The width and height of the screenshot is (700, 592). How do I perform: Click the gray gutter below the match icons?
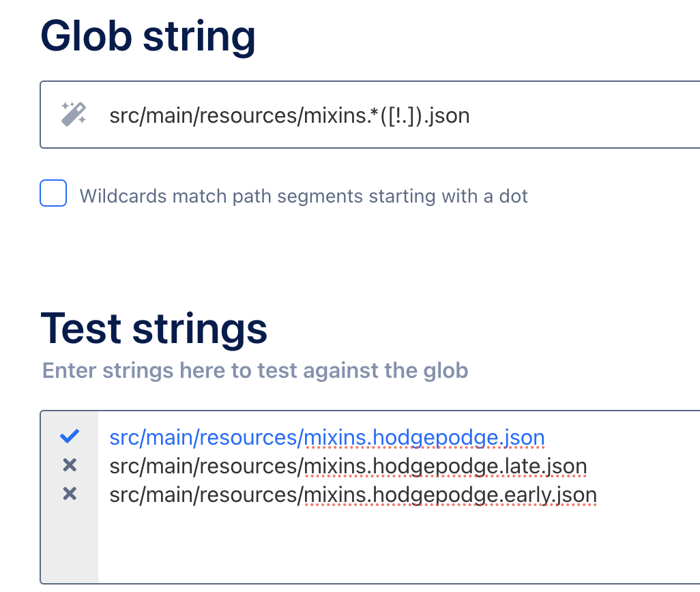coord(70,546)
